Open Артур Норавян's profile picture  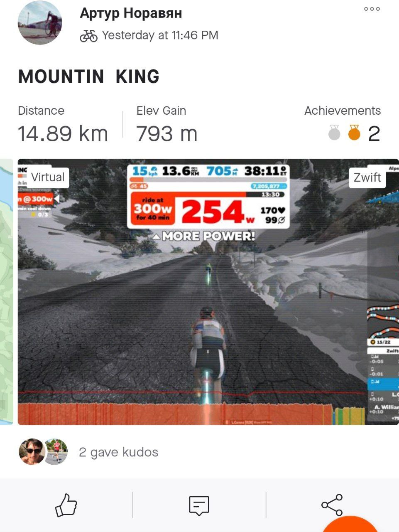(40, 23)
